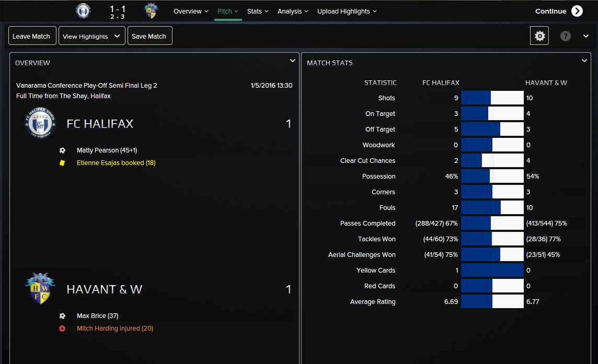598x364 pixels.
Task: Open the Upload Highlights menu
Action: [347, 11]
